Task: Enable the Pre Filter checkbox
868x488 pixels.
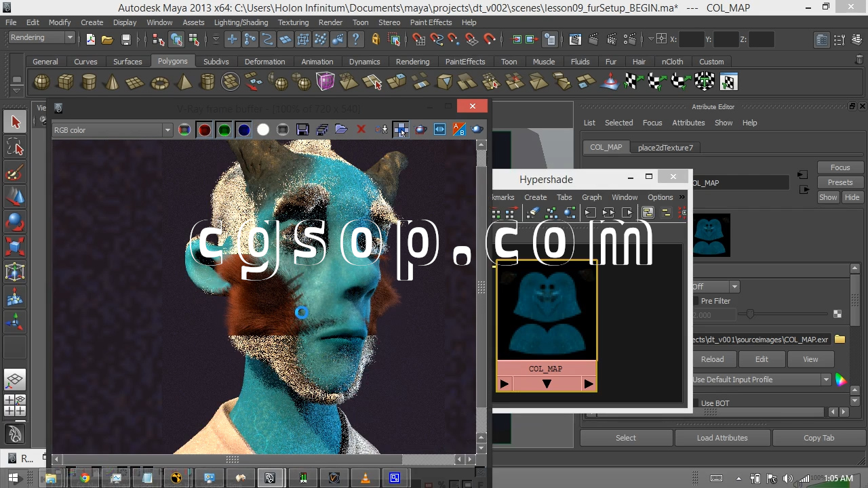Action: 695,301
